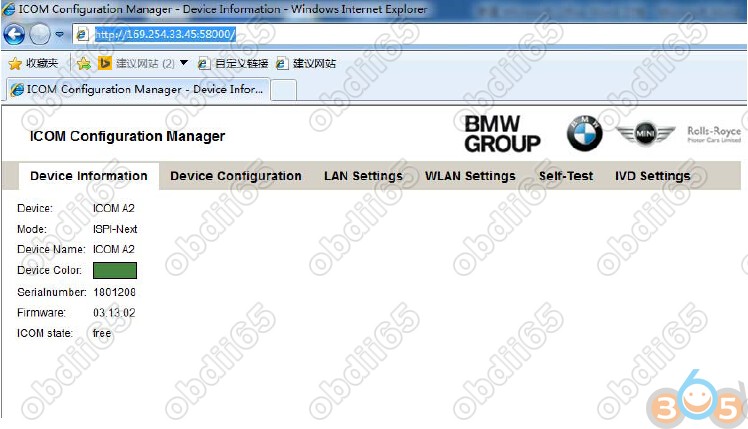748x429 pixels.
Task: Click the Mode value ISPI-Next
Action: click(x=115, y=229)
